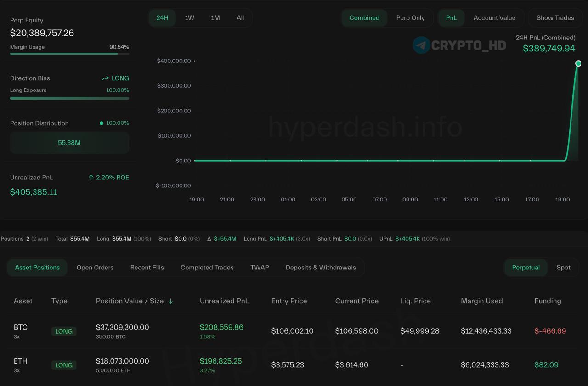
Task: Click the Telegram logo in the watermark
Action: pyautogui.click(x=421, y=45)
